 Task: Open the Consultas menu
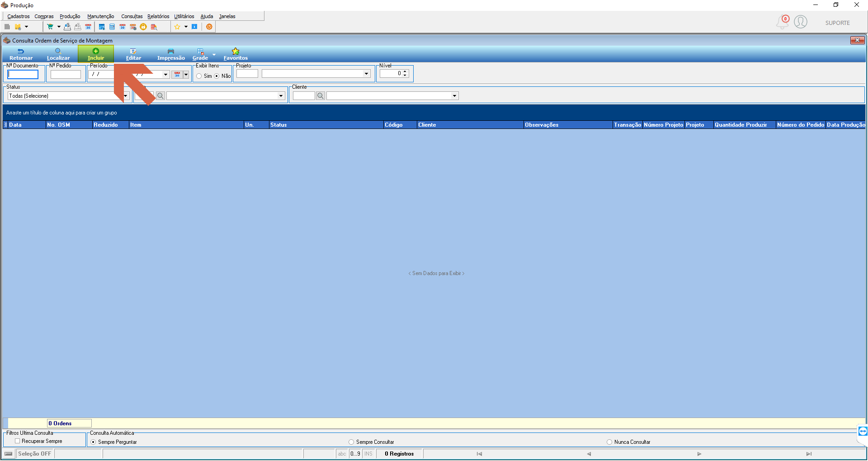pos(132,16)
